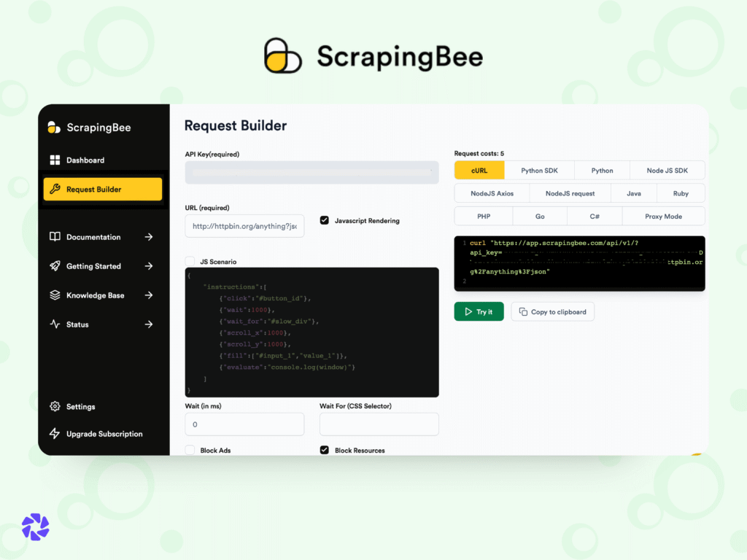Click the Request Builder wrench icon

tap(55, 188)
